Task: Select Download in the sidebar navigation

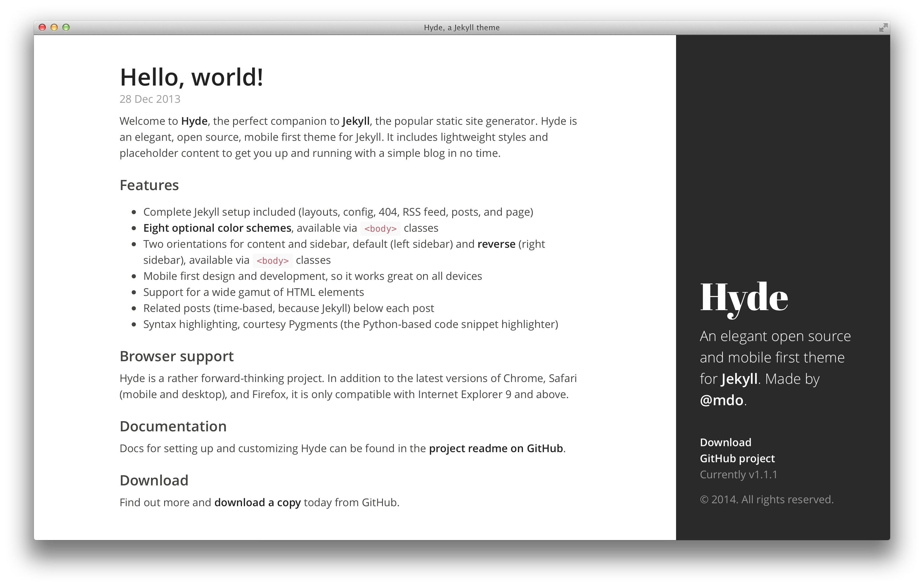Action: tap(725, 442)
